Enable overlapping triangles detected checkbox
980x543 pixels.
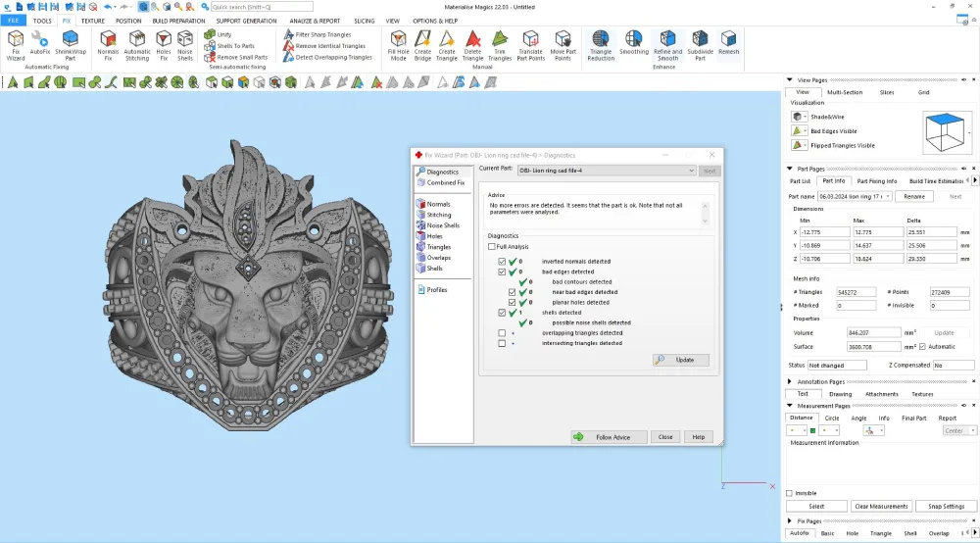[502, 333]
